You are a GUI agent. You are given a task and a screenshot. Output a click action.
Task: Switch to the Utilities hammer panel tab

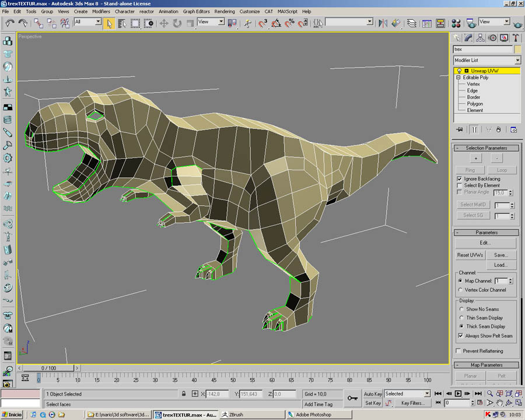coord(516,37)
